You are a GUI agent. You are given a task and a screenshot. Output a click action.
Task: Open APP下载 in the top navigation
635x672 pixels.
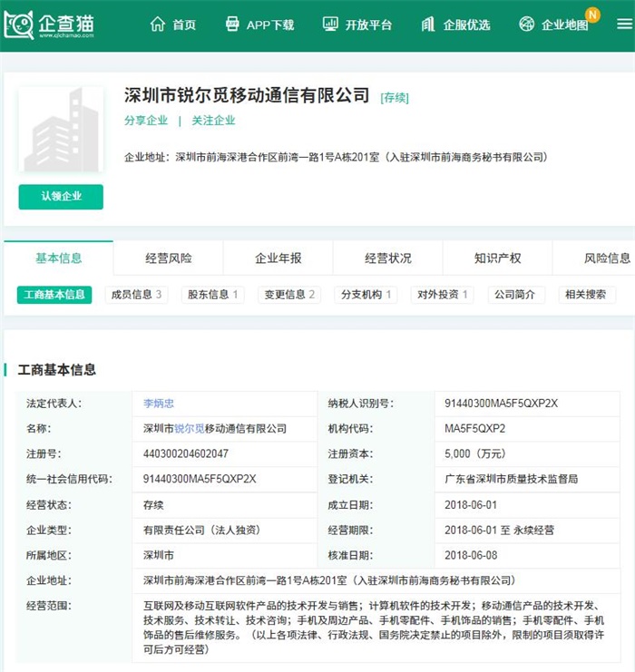pyautogui.click(x=270, y=24)
